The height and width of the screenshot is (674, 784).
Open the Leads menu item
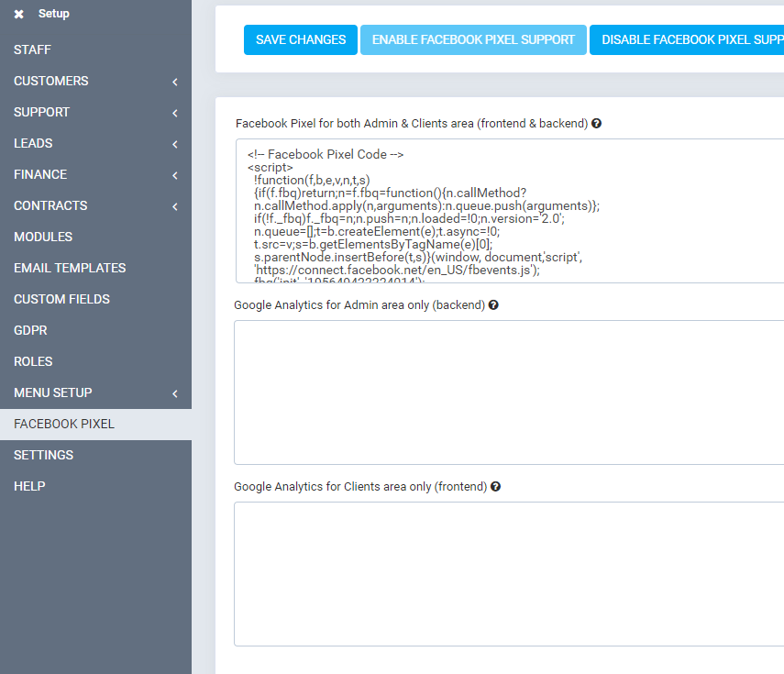[x=95, y=143]
